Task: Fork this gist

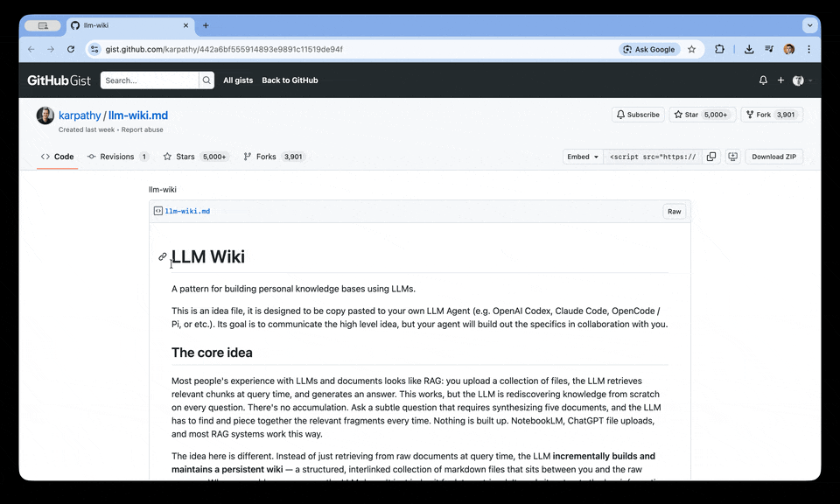Action: click(758, 115)
